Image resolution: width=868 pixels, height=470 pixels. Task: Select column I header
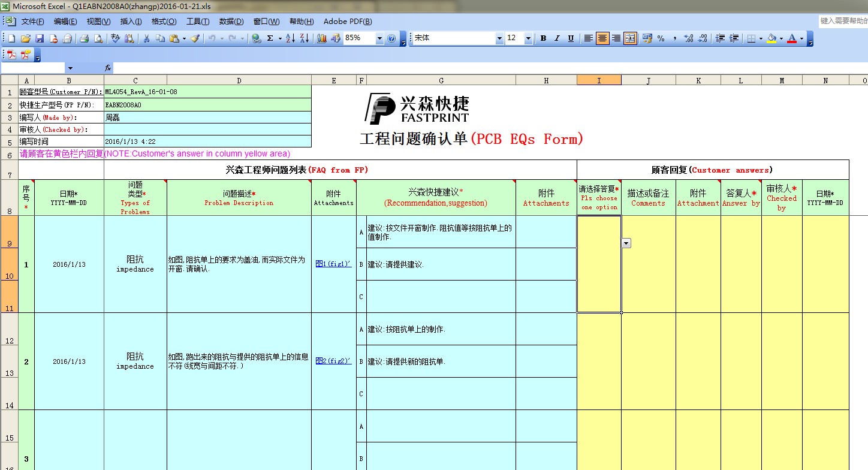pyautogui.click(x=599, y=80)
